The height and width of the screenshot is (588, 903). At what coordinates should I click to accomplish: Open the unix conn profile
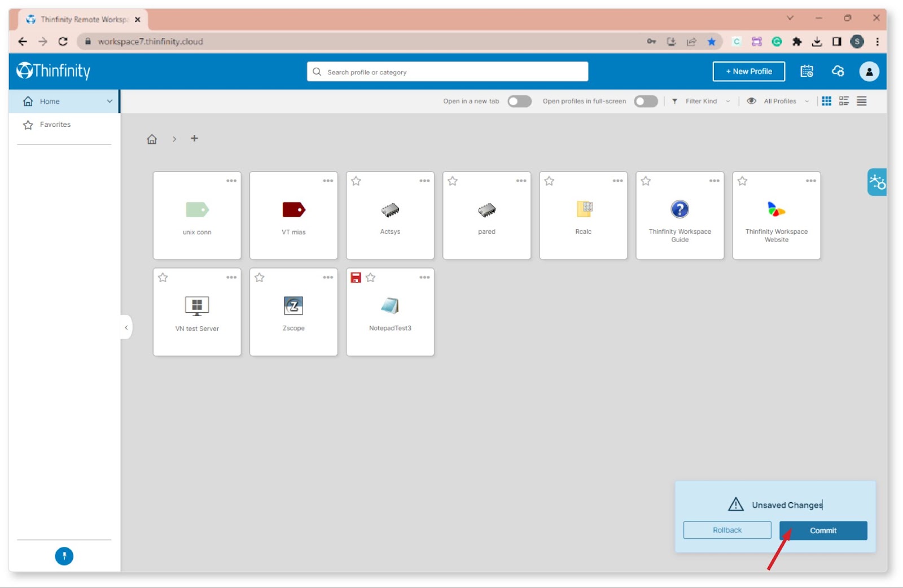(x=197, y=210)
